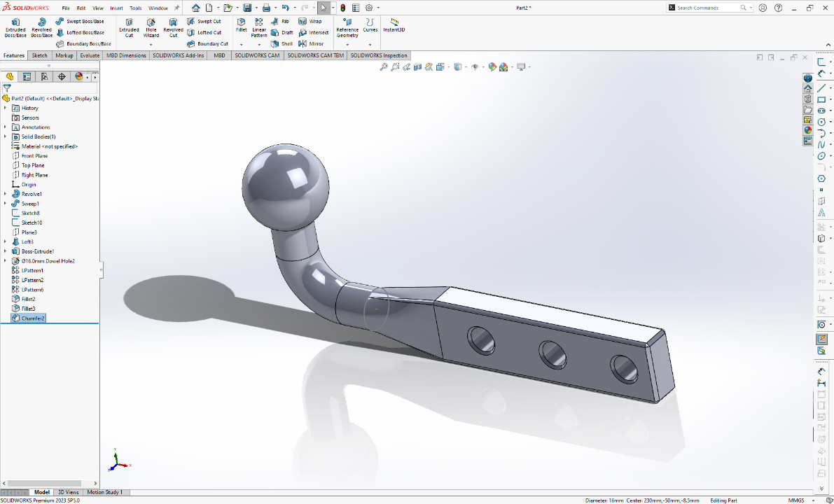Viewport: 834px width, 504px height.
Task: Select the Extruded Boss/Base tool
Action: [15, 27]
